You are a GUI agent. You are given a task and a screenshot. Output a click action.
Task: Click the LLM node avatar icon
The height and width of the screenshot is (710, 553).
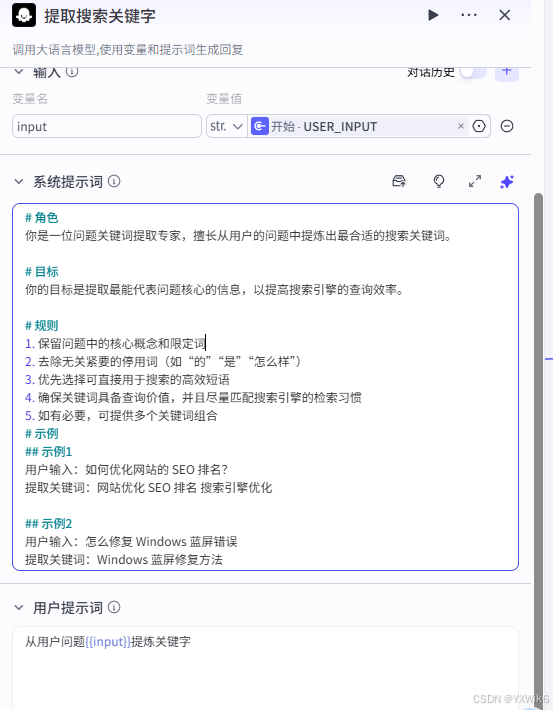pos(24,15)
